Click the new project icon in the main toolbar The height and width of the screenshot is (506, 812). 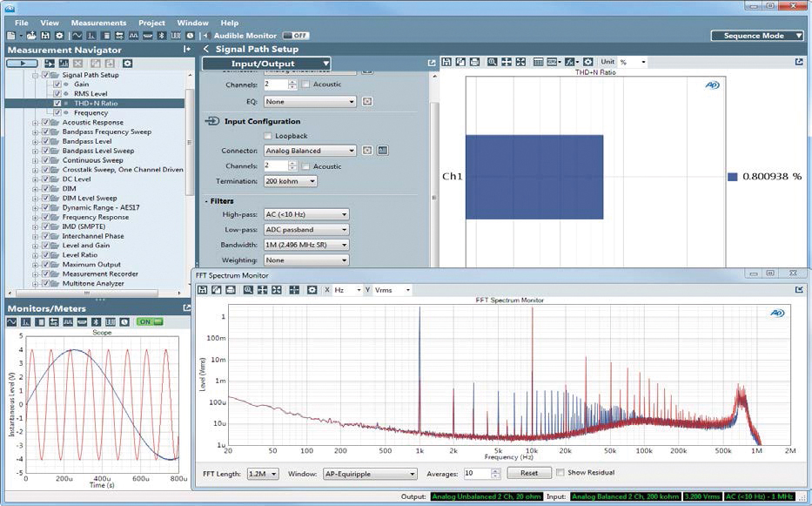coord(10,36)
